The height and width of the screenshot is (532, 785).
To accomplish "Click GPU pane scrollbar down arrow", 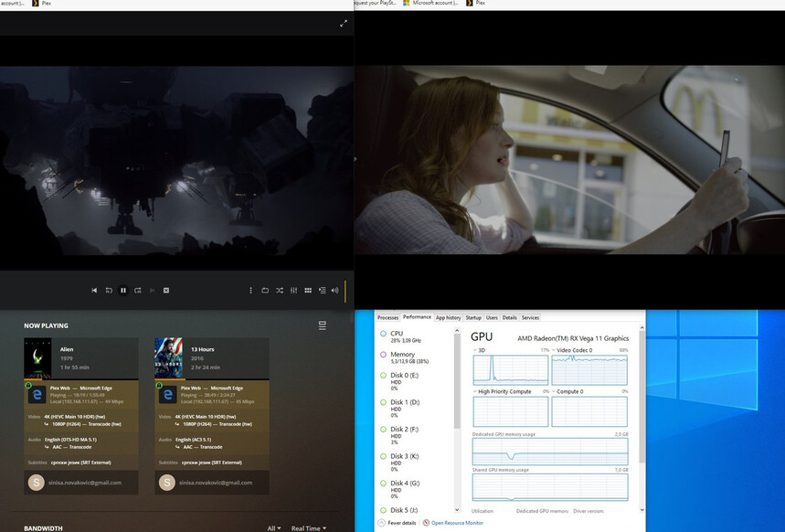I will (x=642, y=510).
